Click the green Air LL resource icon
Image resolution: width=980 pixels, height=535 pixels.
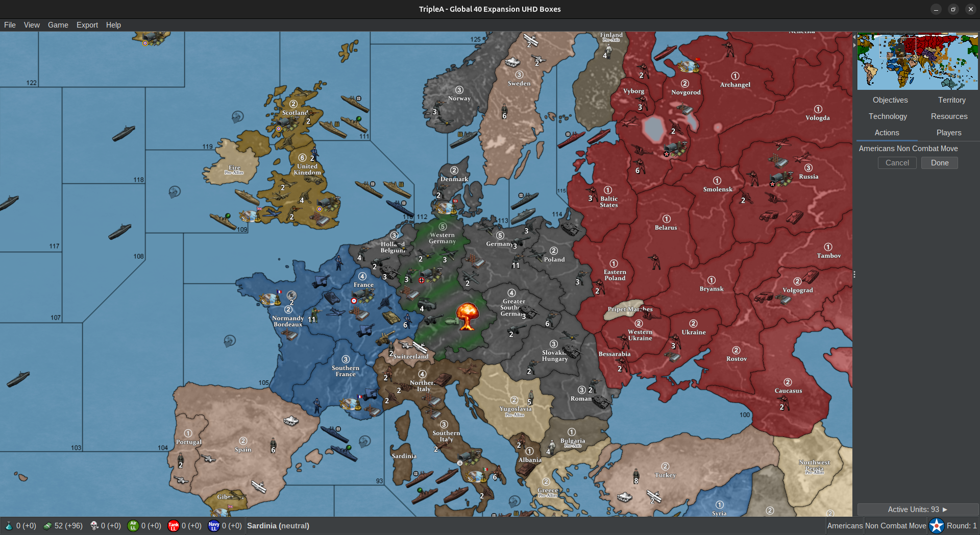tap(133, 526)
